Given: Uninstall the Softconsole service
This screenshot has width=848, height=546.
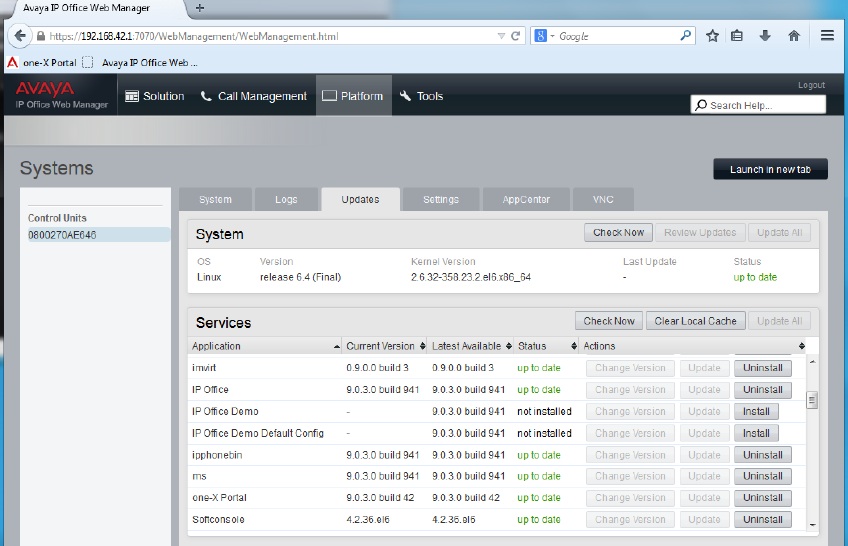Looking at the screenshot, I should [763, 520].
